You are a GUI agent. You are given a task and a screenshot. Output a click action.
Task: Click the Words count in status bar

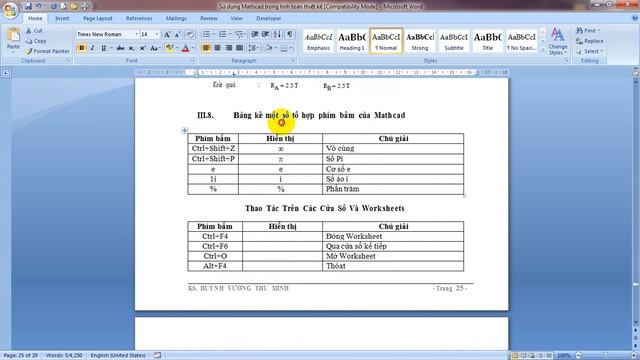pyautogui.click(x=64, y=356)
